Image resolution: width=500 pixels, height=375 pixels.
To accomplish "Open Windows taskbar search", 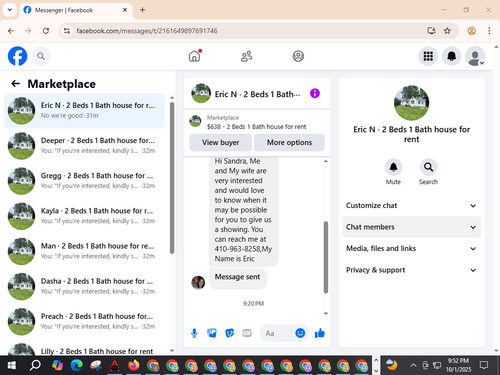I will [x=35, y=365].
